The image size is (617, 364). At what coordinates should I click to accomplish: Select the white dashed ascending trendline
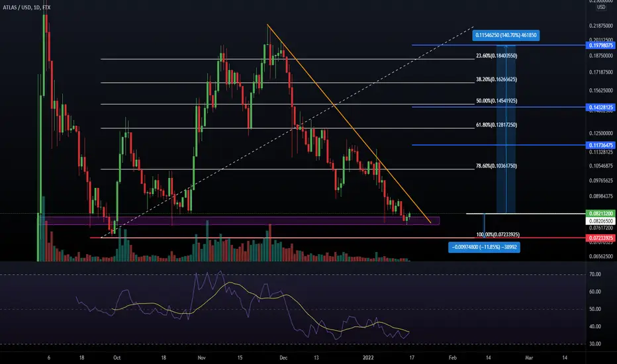coord(287,132)
